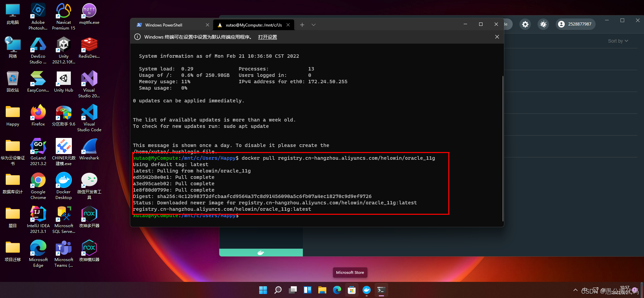Image resolution: width=644 pixels, height=298 pixels.
Task: Open the Happy folder on desktop
Action: (13, 116)
